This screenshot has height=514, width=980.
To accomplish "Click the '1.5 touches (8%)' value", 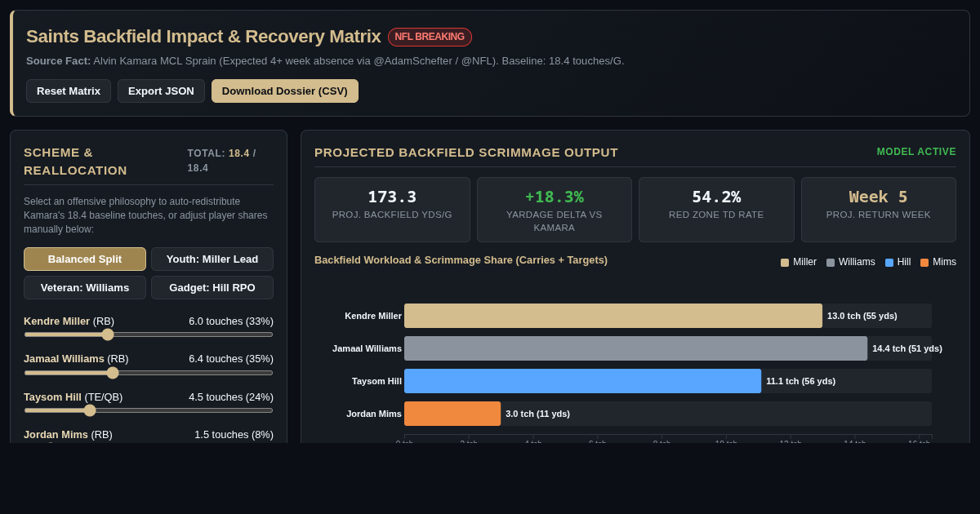I will pos(234,435).
